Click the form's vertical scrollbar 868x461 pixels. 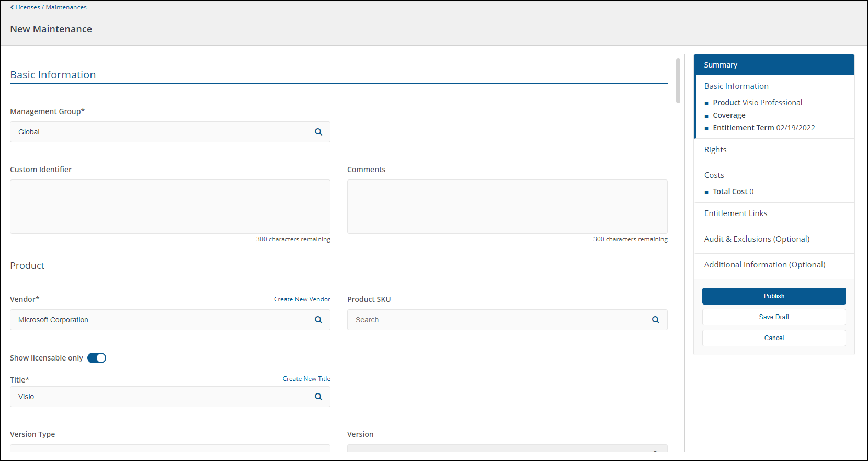[x=678, y=81]
